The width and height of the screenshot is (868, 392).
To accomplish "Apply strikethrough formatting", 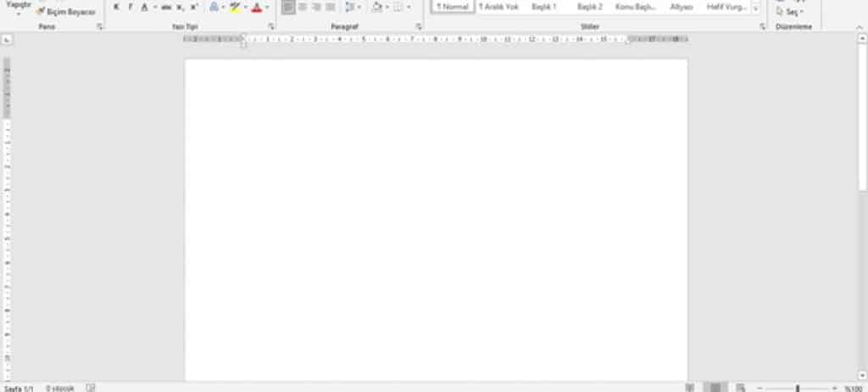I will pos(166,7).
